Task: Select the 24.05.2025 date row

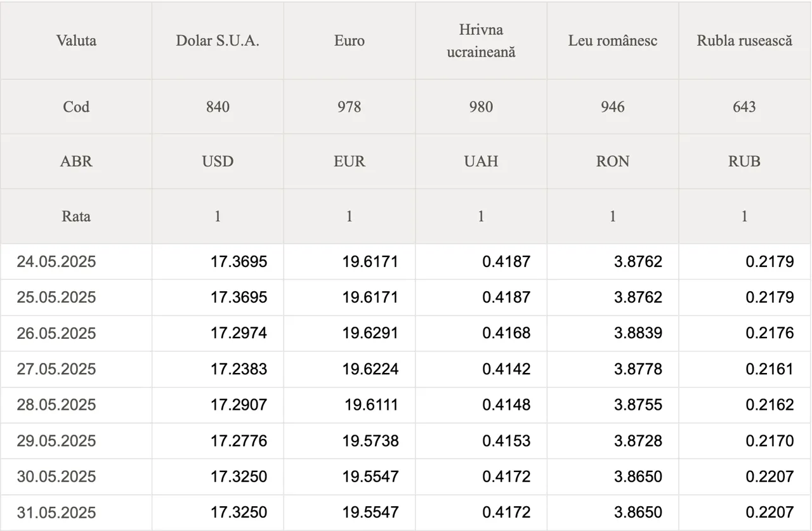Action: 406,261
